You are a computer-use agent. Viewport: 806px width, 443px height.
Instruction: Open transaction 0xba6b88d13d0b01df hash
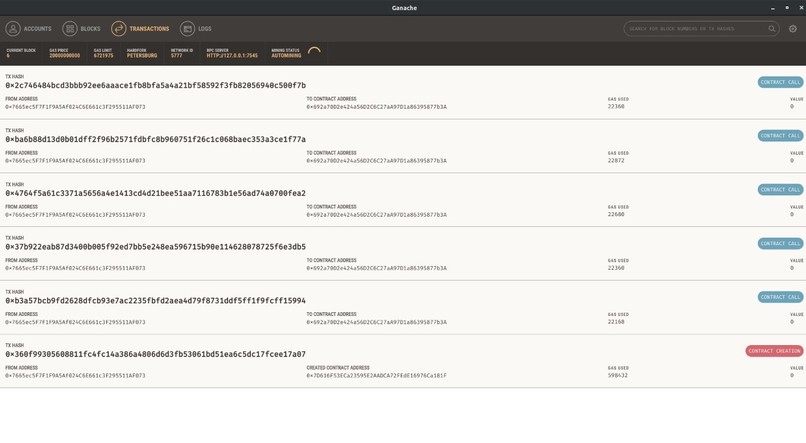pos(155,139)
